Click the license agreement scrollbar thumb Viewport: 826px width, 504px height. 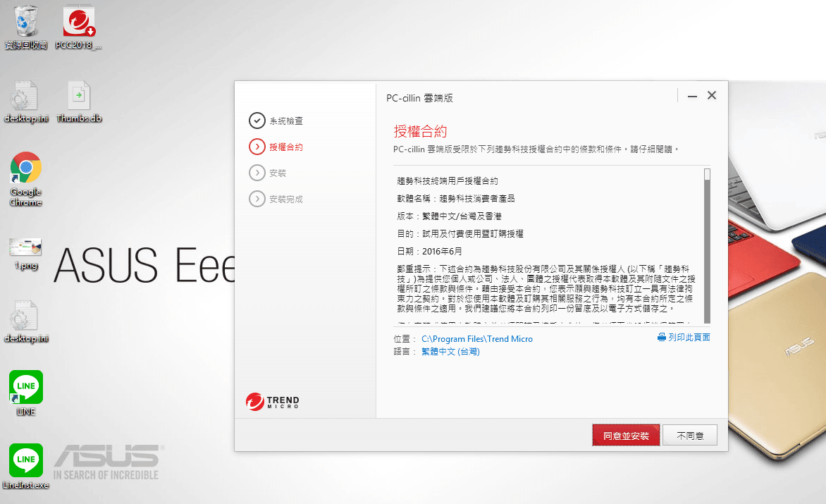pos(707,174)
